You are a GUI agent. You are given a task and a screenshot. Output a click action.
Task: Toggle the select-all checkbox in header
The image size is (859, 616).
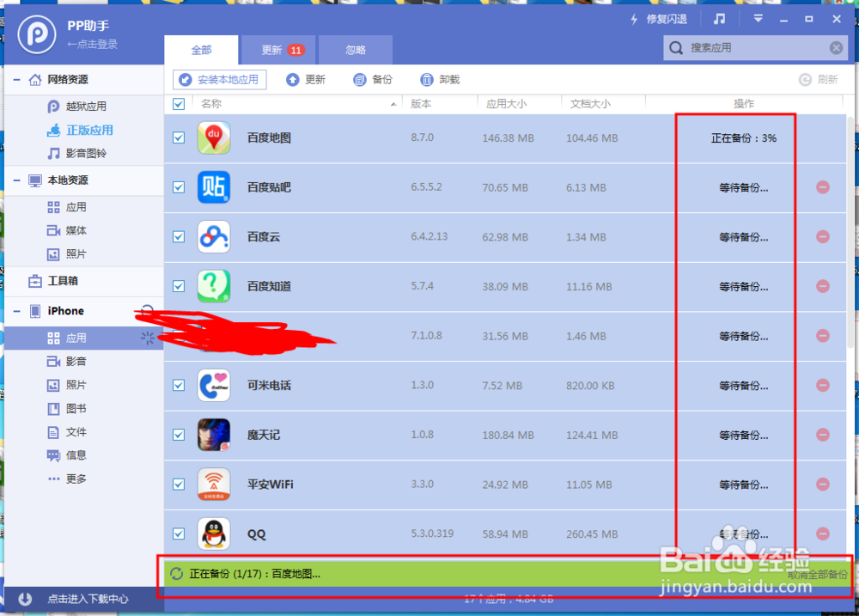(x=179, y=104)
